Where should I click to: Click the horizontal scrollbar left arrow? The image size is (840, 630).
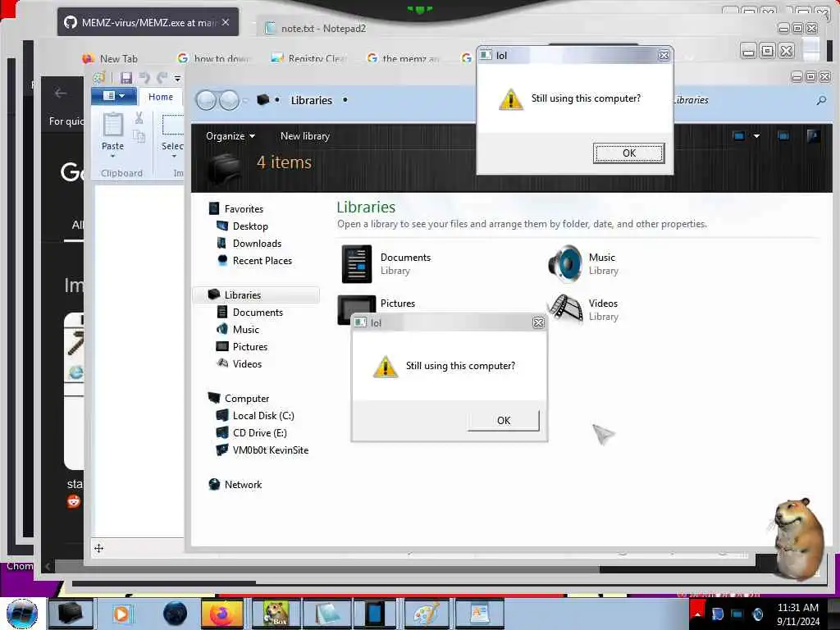tap(47, 566)
